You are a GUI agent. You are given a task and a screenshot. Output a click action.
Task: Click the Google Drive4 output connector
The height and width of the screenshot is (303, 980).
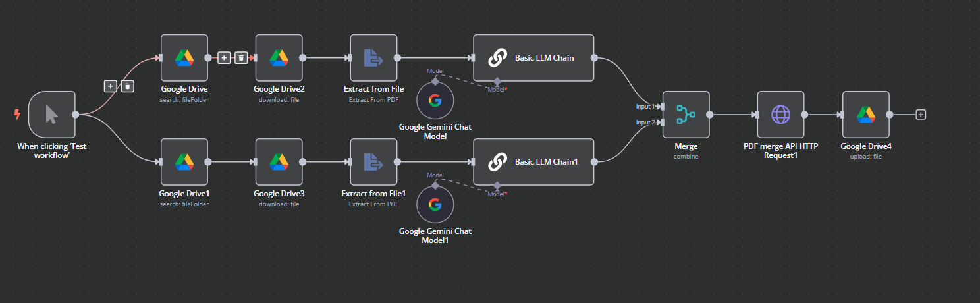tap(890, 115)
